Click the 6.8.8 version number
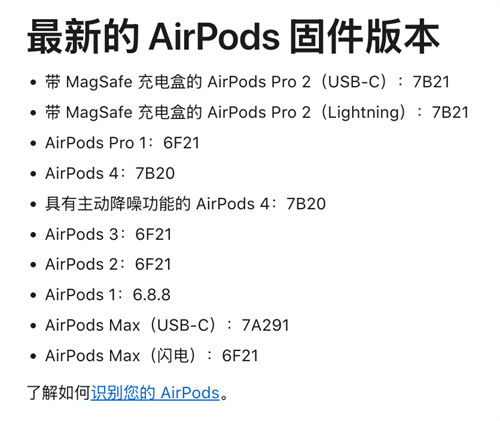This screenshot has height=421, width=500. coord(152,295)
